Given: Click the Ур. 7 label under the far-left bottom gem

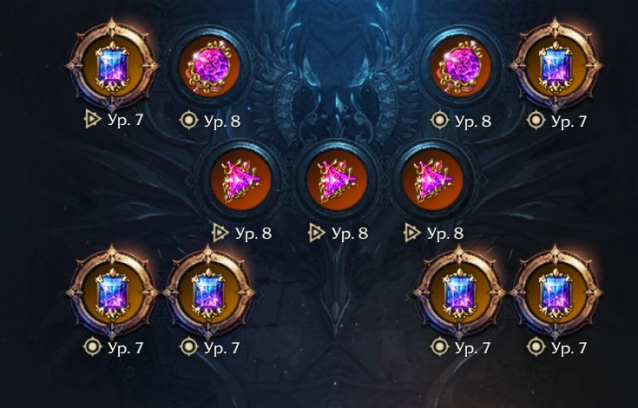Looking at the screenshot, I should [125, 348].
